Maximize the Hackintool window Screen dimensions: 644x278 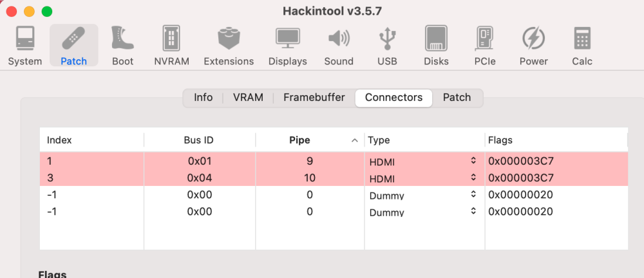(x=47, y=12)
